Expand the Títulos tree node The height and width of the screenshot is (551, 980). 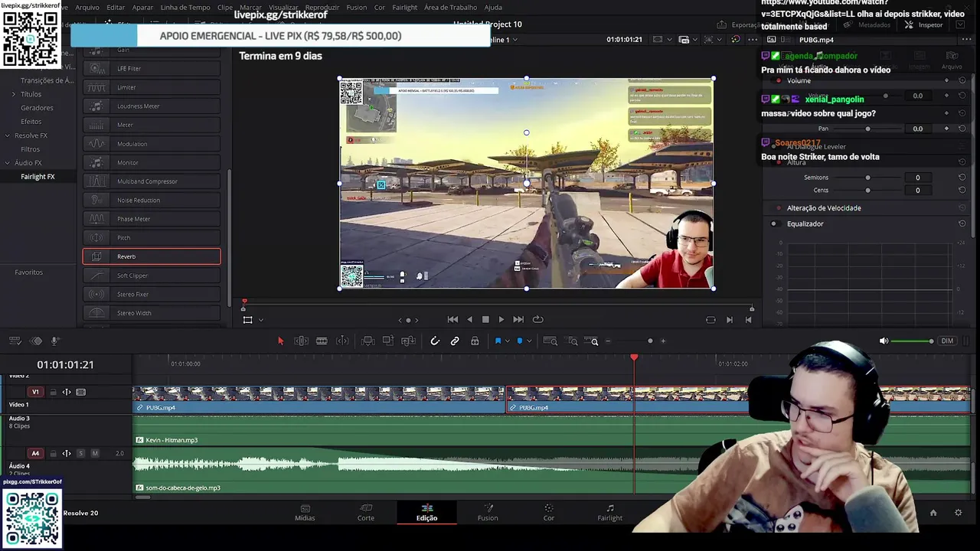tap(13, 94)
